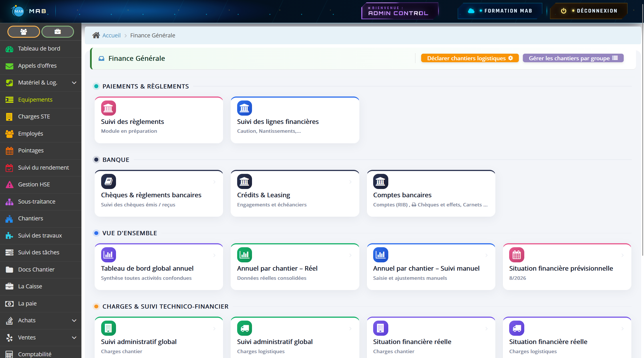Click the blue chart icon of Annuel par chantier – Suivi manuel
The height and width of the screenshot is (358, 644).
click(381, 255)
